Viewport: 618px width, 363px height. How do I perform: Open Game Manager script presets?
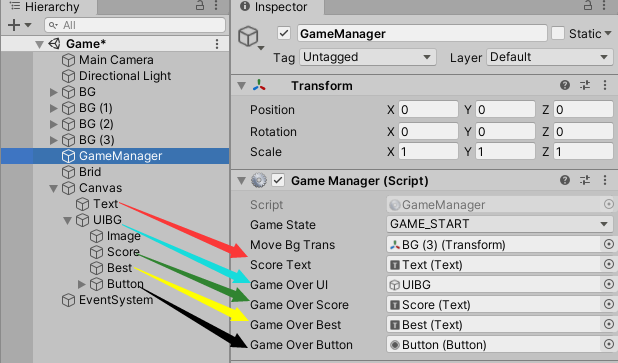tap(585, 180)
